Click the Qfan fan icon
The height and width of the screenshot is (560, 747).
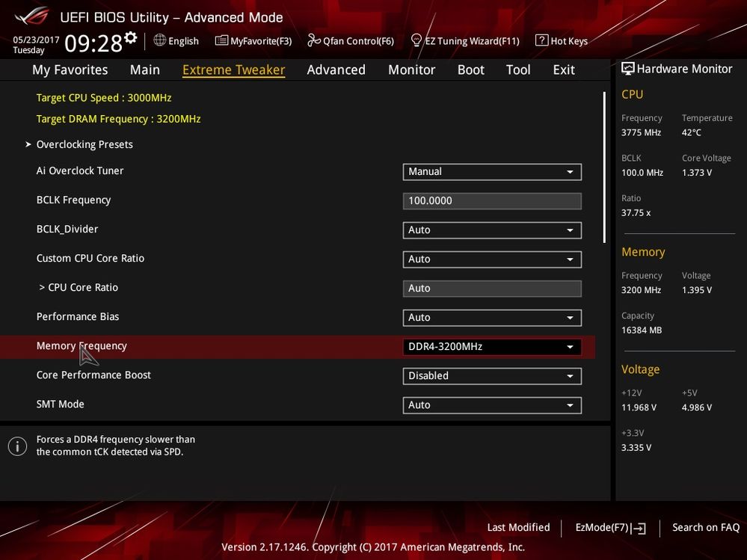(314, 41)
